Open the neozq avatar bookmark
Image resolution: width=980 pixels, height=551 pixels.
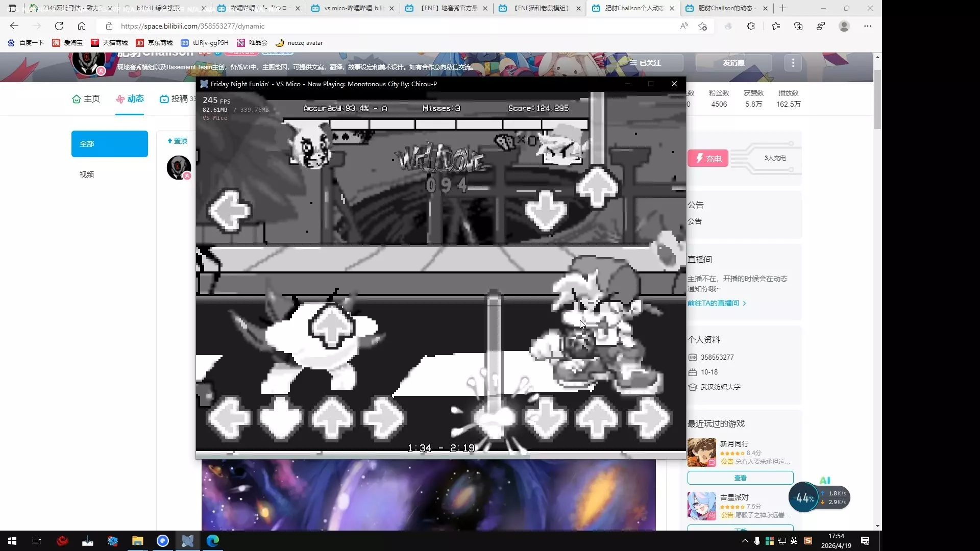coord(299,43)
